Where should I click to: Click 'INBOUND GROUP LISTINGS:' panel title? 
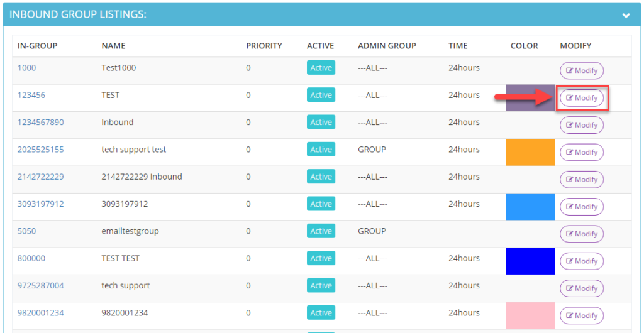[78, 14]
